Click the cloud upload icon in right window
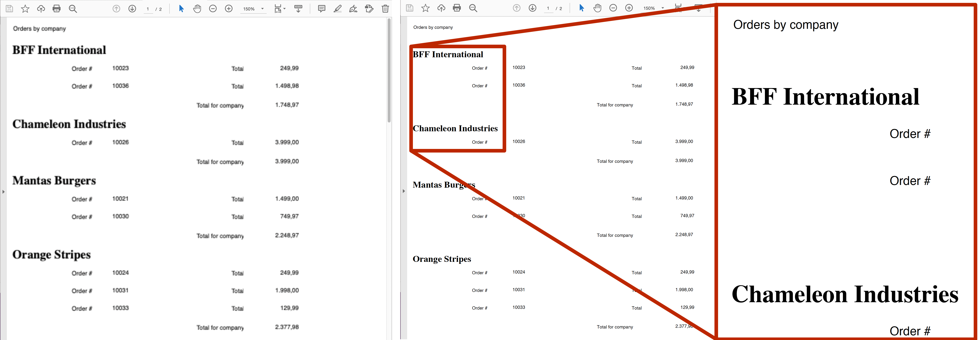980x340 pixels. [441, 8]
